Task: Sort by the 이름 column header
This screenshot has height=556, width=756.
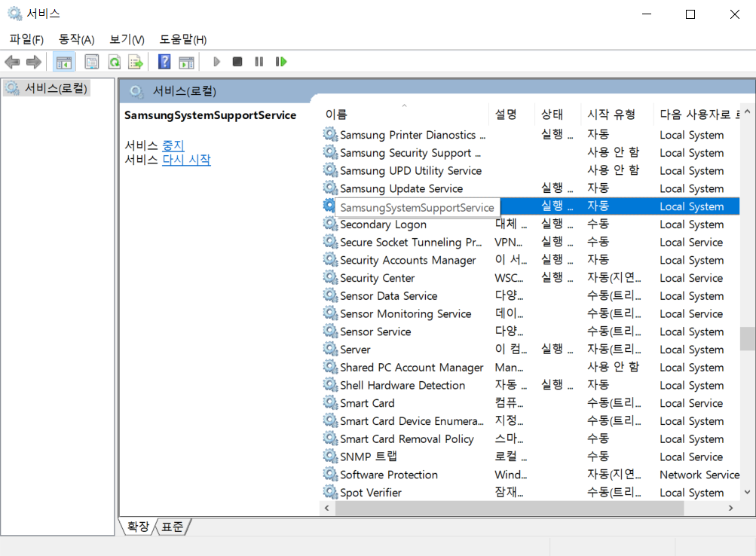Action: coord(405,115)
